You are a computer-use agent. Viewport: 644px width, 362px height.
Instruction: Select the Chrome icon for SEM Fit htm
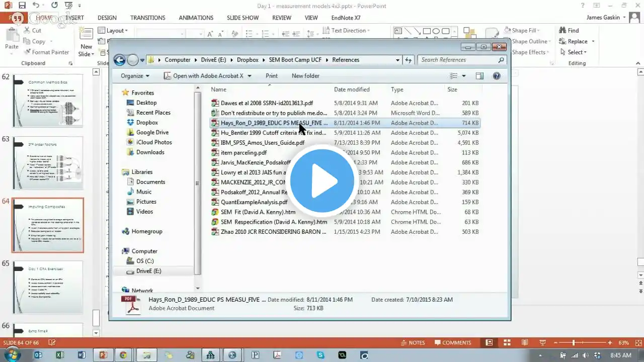pyautogui.click(x=215, y=212)
